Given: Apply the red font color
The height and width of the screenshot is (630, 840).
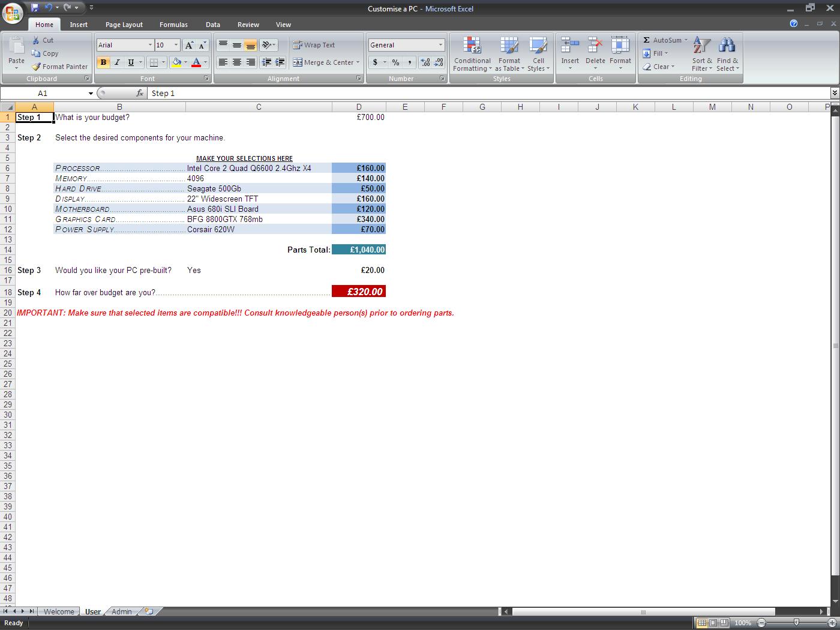Looking at the screenshot, I should click(196, 62).
